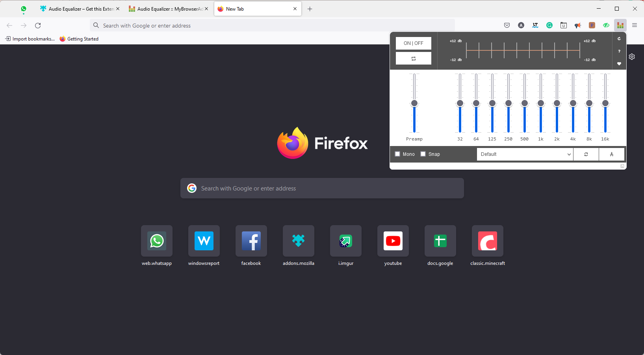Enable the Mono checkbox
Image resolution: width=644 pixels, height=355 pixels.
pos(397,154)
